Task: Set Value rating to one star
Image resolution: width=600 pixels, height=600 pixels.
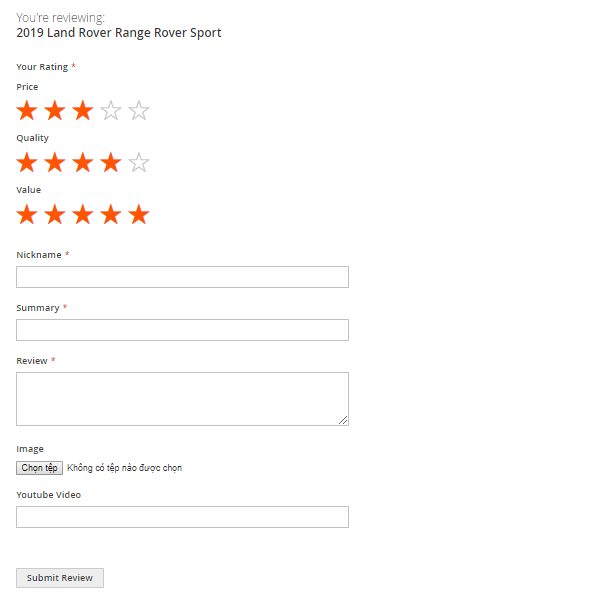Action: pyautogui.click(x=27, y=214)
